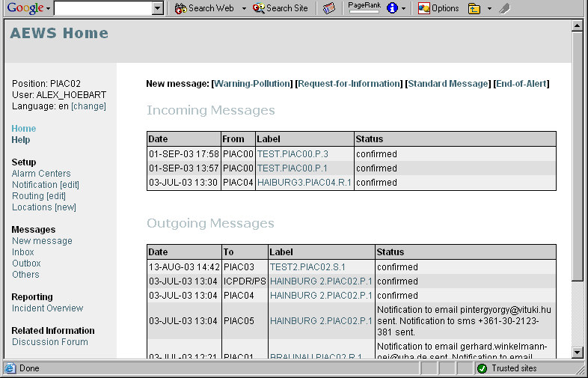The width and height of the screenshot is (588, 378).
Task: Click the Search Web button
Action: coord(204,8)
